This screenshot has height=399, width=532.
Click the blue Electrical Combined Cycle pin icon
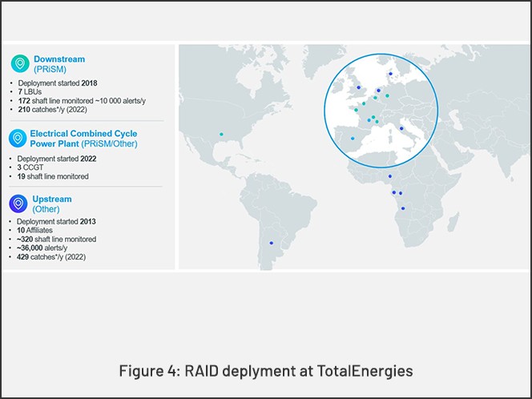click(x=18, y=138)
